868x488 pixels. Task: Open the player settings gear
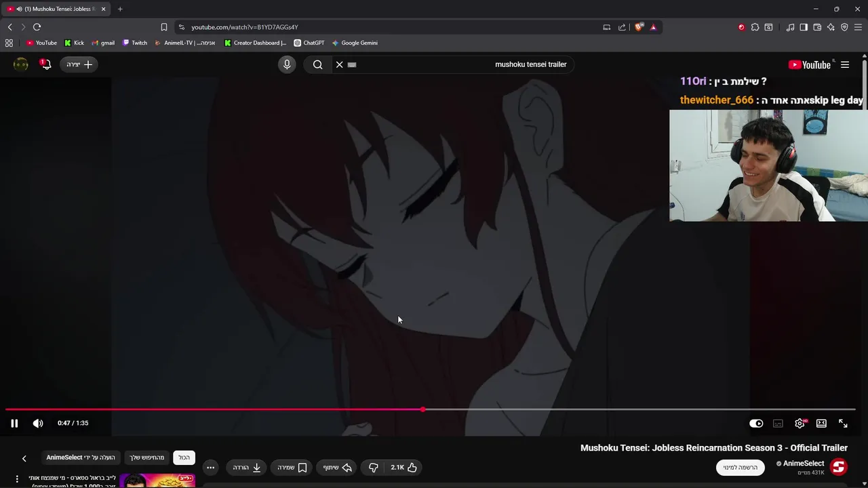pyautogui.click(x=800, y=423)
